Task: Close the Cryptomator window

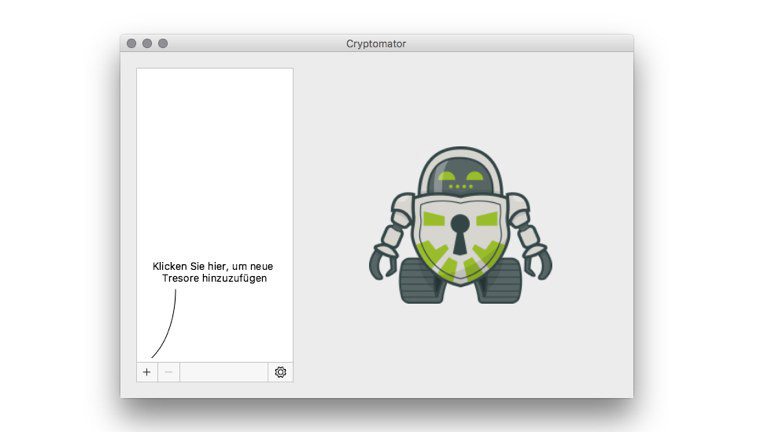Action: [131, 44]
